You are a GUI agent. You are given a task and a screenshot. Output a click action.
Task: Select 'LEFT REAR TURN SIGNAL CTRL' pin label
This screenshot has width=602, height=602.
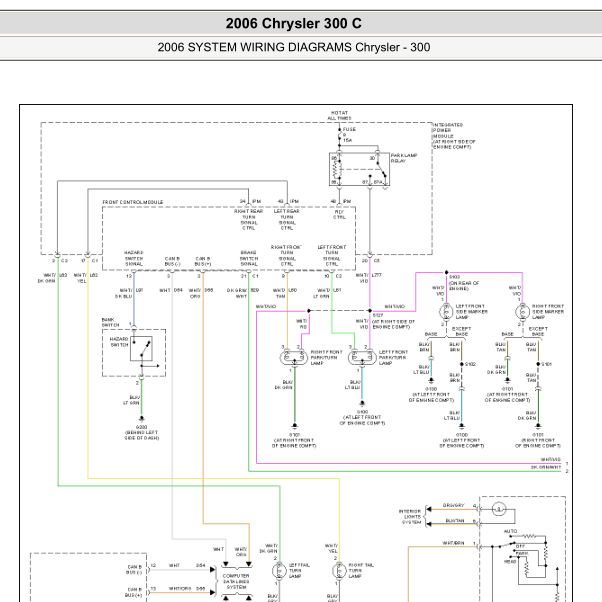pos(287,220)
